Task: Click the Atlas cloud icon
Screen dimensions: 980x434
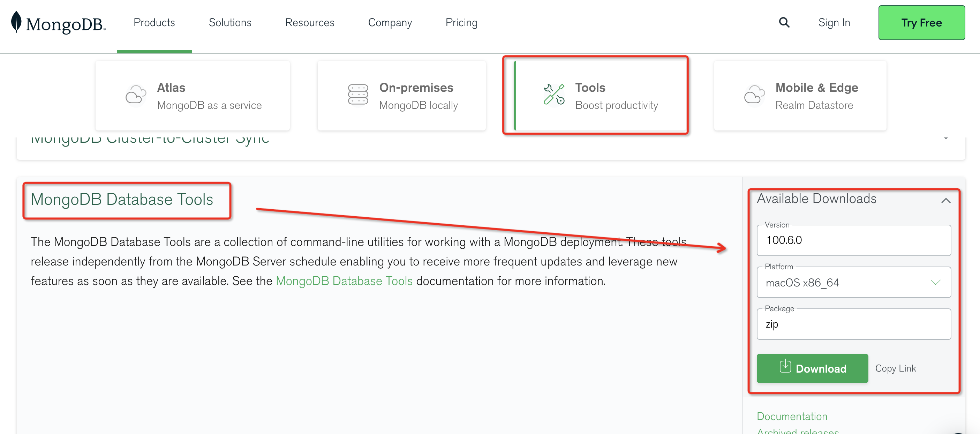Action: pyautogui.click(x=136, y=95)
